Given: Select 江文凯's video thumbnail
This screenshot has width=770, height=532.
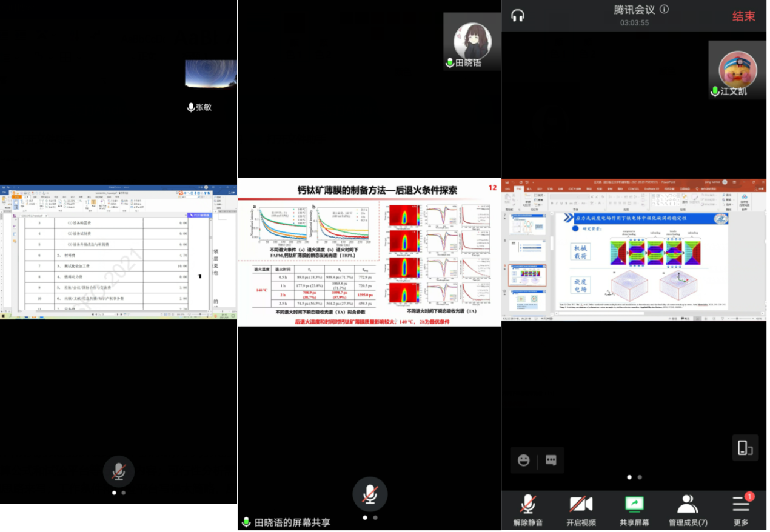Looking at the screenshot, I should (x=737, y=70).
